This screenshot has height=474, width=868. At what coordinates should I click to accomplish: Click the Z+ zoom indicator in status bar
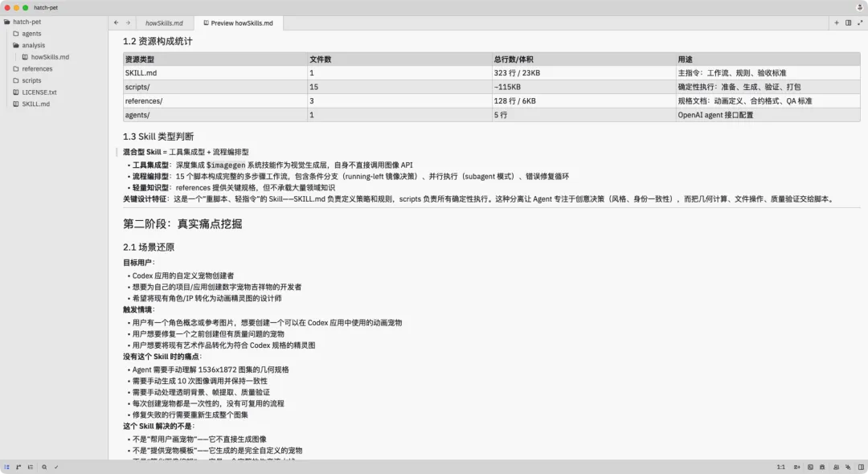coord(796,467)
